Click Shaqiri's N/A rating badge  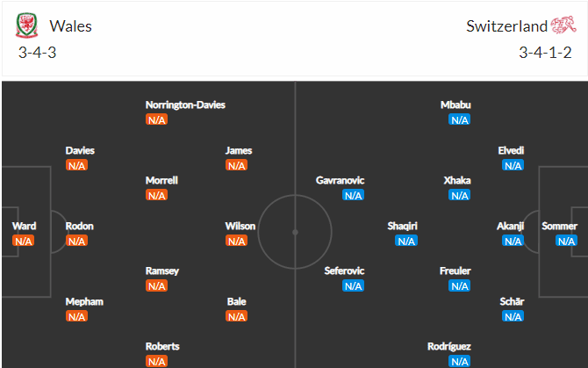pos(406,241)
